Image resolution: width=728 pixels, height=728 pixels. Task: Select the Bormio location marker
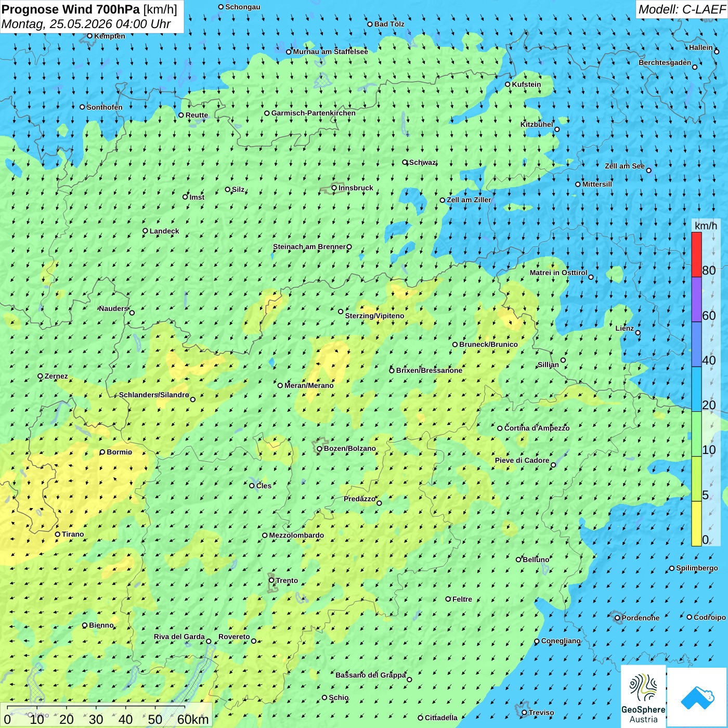pyautogui.click(x=102, y=452)
